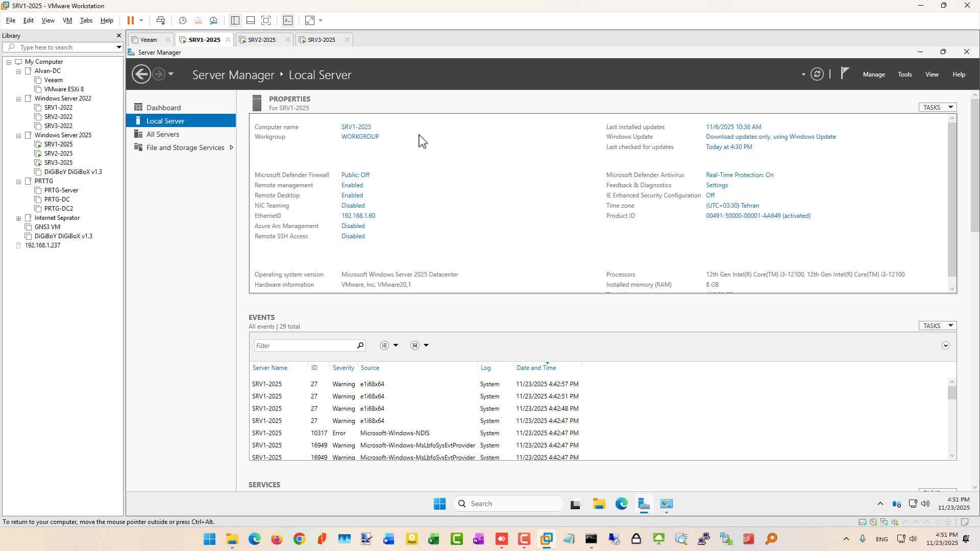980x551 pixels.
Task: Collapse the PRTTG tree node
Action: (19, 182)
